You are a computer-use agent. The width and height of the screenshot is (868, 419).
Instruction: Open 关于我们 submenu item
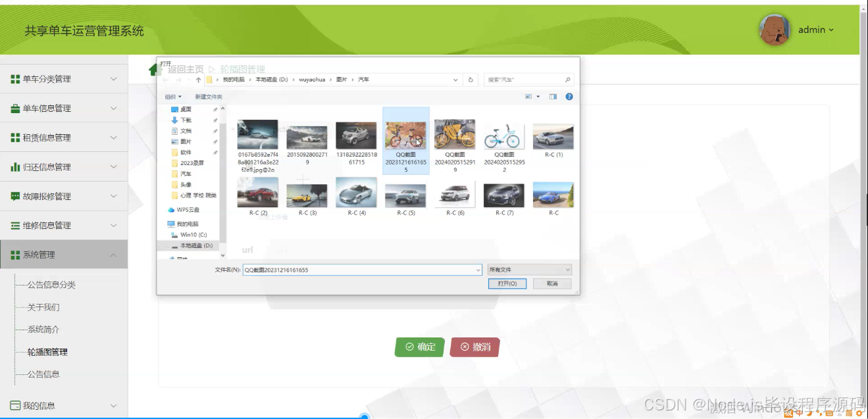[43, 307]
